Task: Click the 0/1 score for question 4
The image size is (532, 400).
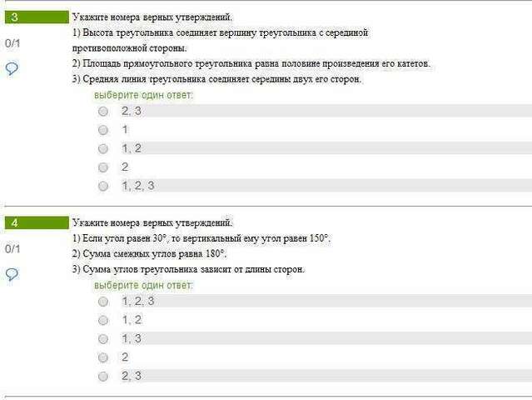Action: pyautogui.click(x=12, y=249)
